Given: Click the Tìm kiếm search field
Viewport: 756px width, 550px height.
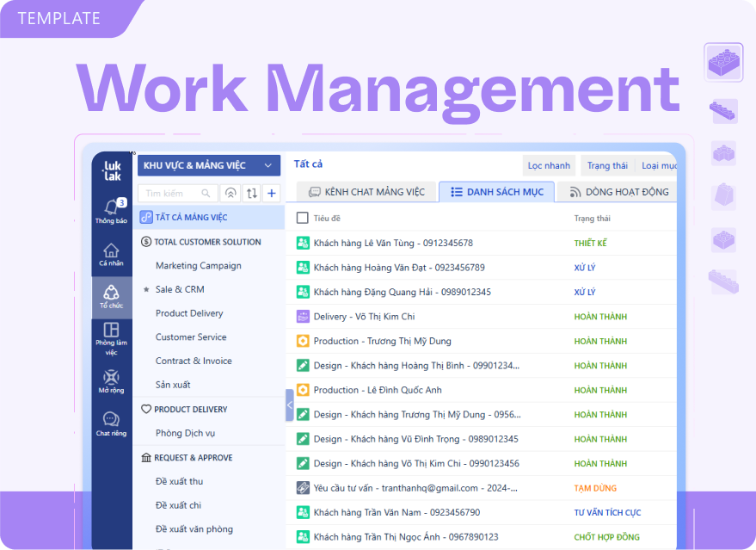Looking at the screenshot, I should 175,194.
